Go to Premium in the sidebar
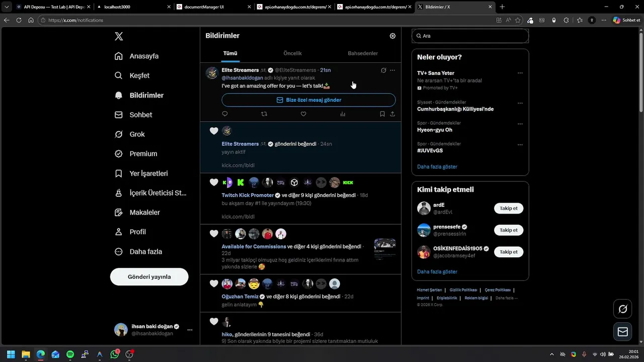This screenshot has width=644, height=362. point(136,154)
